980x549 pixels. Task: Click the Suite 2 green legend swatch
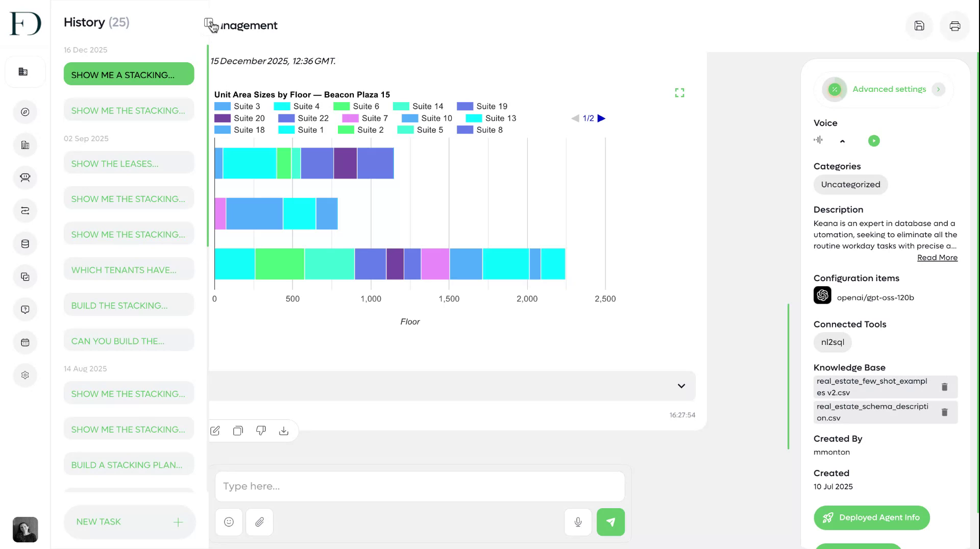click(346, 130)
